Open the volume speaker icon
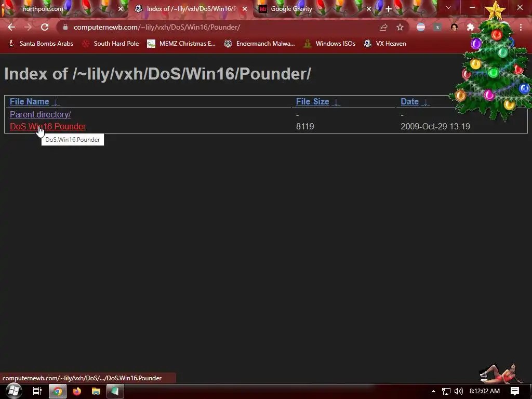This screenshot has width=532, height=399. (x=459, y=391)
